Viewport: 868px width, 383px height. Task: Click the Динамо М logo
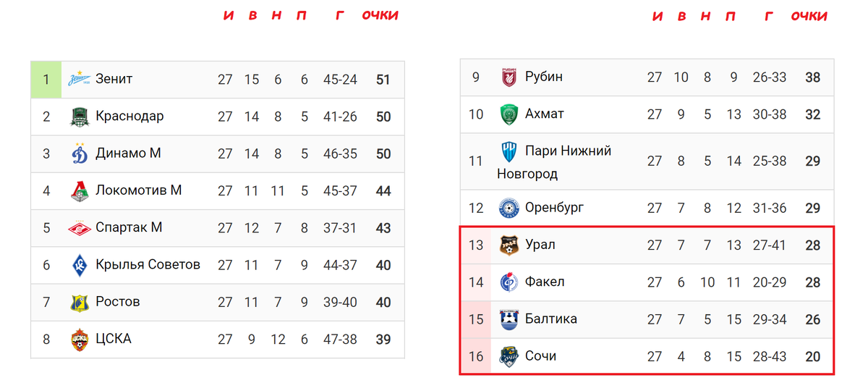point(80,153)
